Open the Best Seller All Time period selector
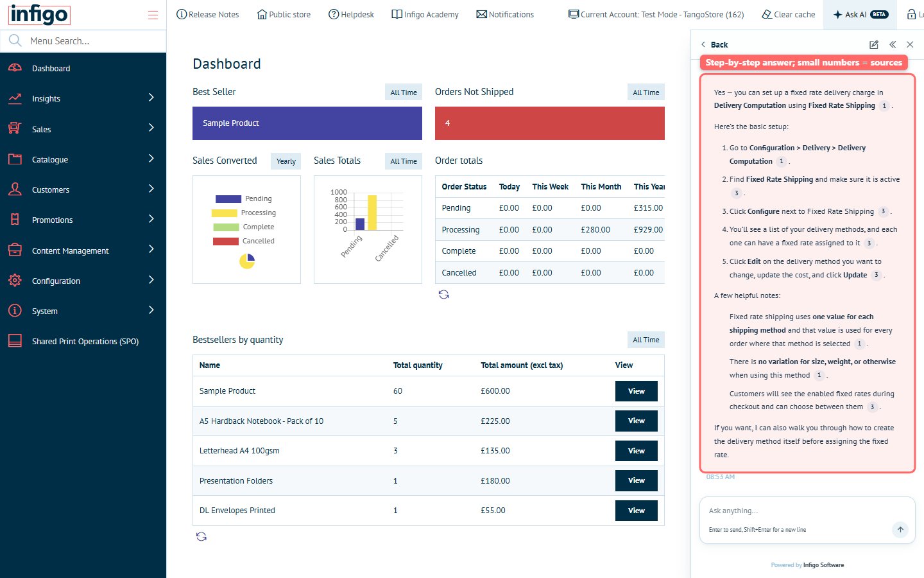This screenshot has width=924, height=578. [404, 92]
